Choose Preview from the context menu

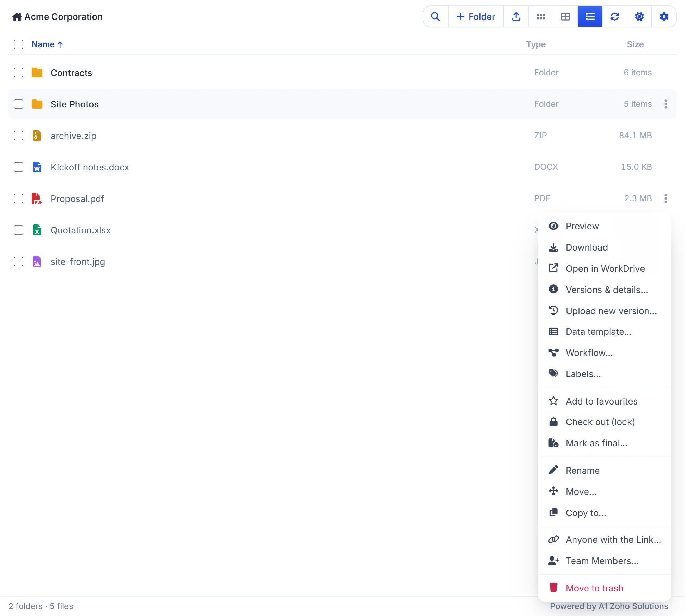point(605,226)
